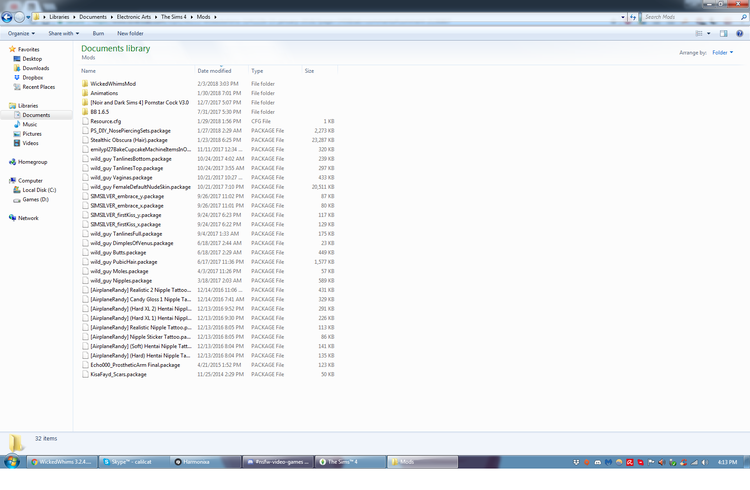Viewport: 750px width, 490px height.
Task: Go back using the Back arrow button
Action: (x=7, y=17)
